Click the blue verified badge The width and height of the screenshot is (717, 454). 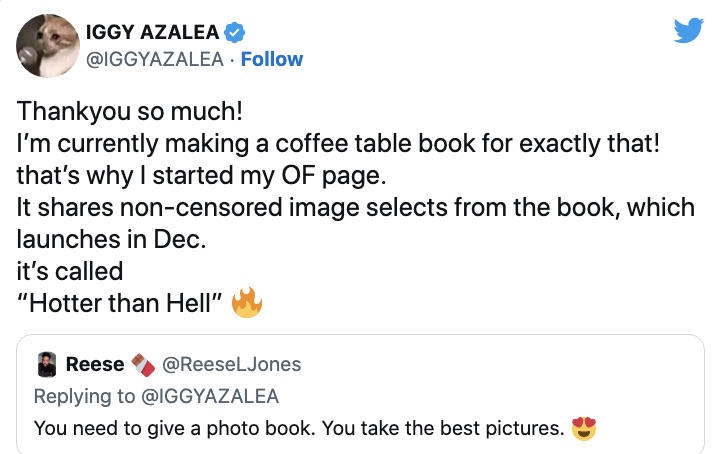point(235,32)
